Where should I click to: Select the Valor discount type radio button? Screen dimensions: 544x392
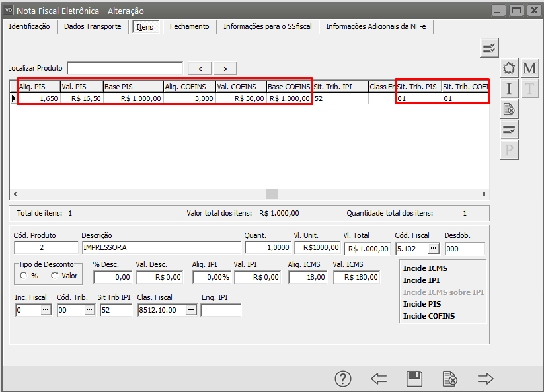click(x=54, y=276)
